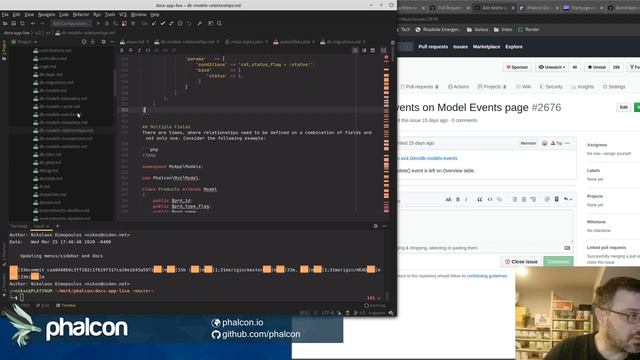
Task: Select the Local terminal session tab
Action: pyautogui.click(x=41, y=226)
